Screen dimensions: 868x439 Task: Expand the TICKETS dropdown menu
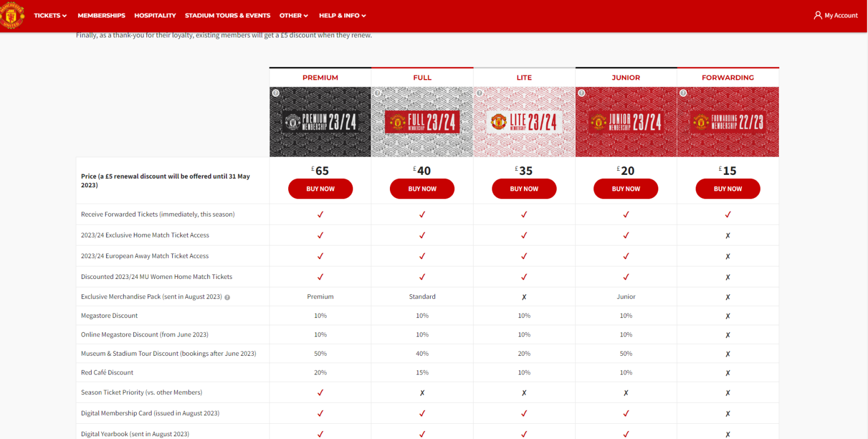coord(50,15)
